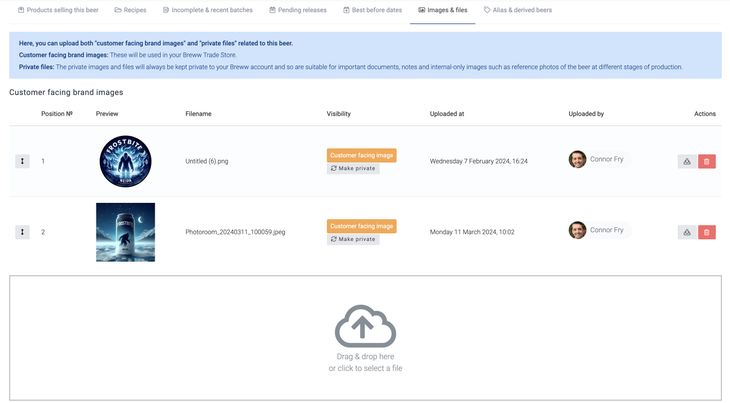730x403 pixels.
Task: Delete the Photoroom_20240311_100059.jpeg image
Action: pos(706,232)
